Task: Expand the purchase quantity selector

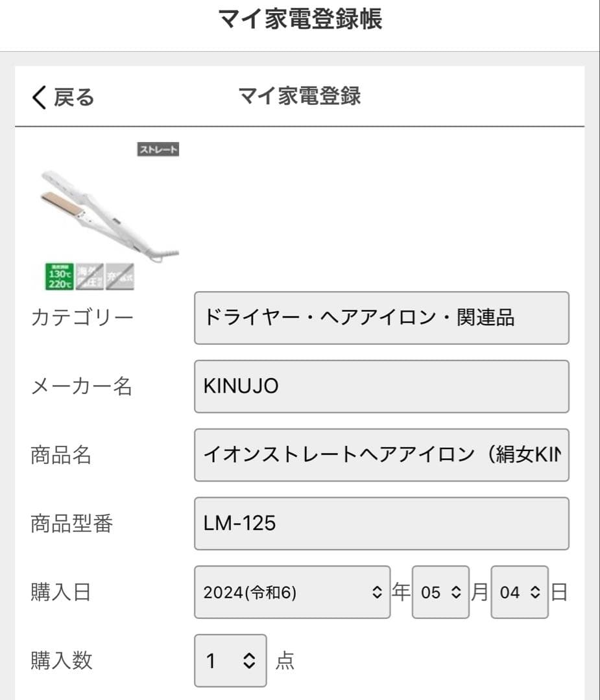Action: [230, 660]
